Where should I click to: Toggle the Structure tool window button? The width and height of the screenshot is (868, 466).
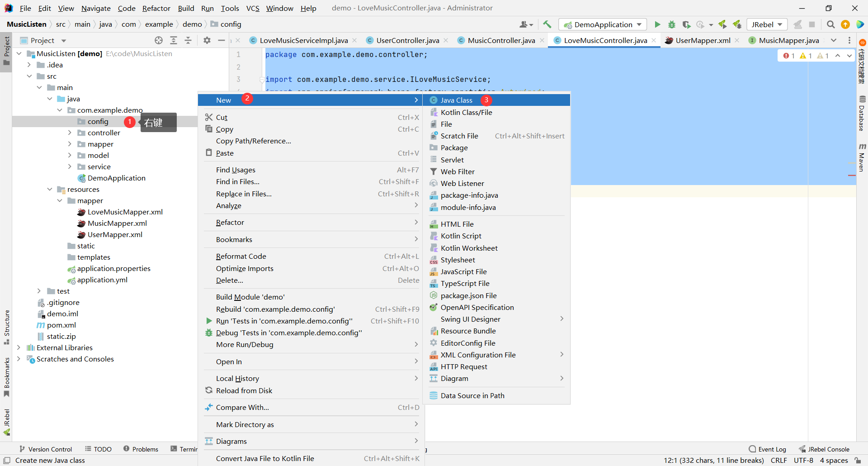coord(6,327)
